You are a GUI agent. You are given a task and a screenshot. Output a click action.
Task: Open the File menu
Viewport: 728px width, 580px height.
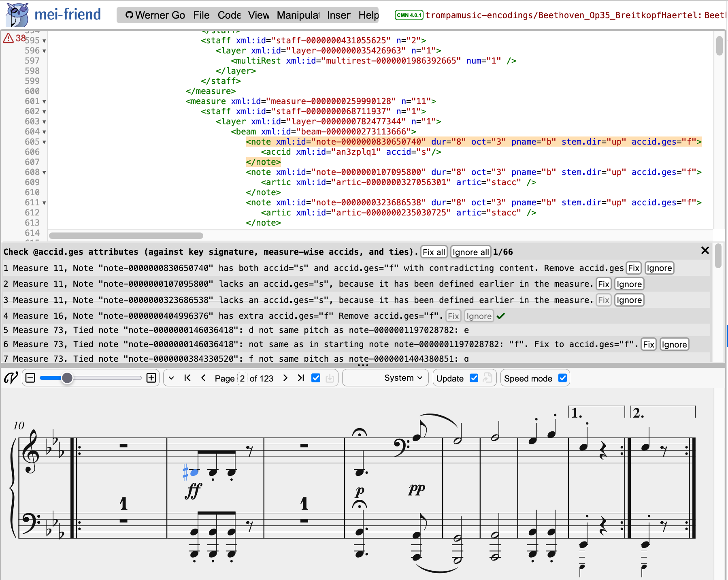click(x=201, y=15)
